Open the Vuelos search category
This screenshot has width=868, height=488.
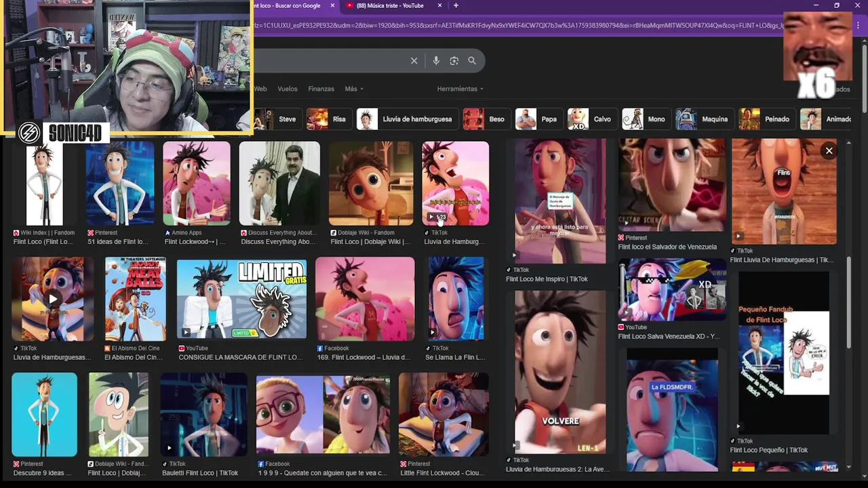coord(288,89)
